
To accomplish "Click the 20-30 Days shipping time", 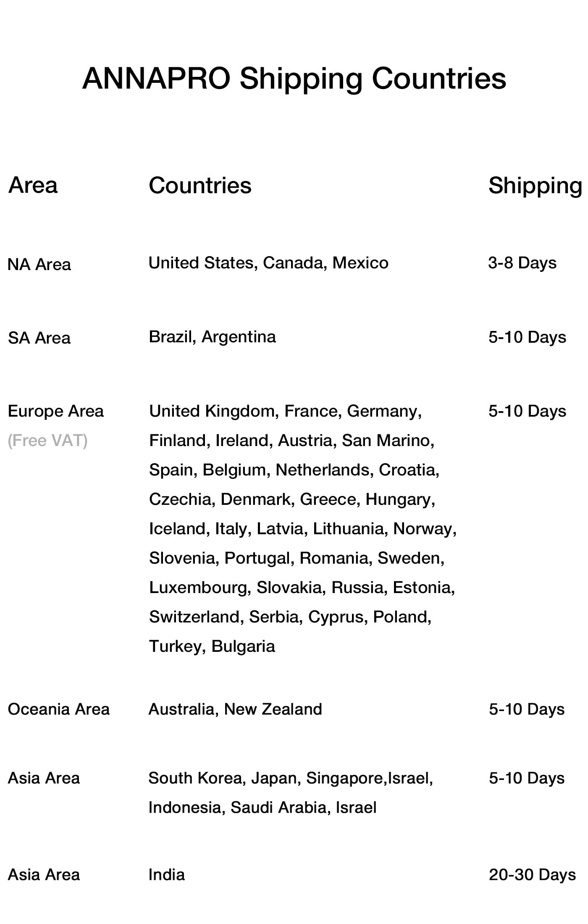I will [x=532, y=875].
